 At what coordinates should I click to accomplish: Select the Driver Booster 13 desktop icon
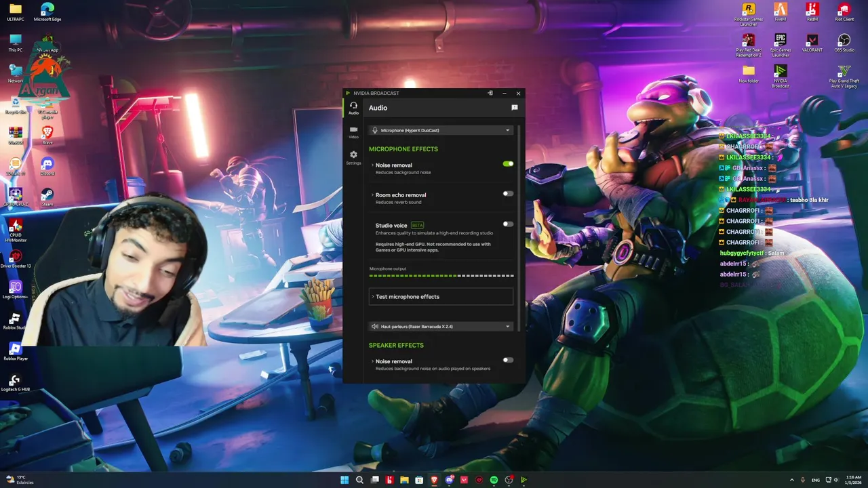(15, 259)
